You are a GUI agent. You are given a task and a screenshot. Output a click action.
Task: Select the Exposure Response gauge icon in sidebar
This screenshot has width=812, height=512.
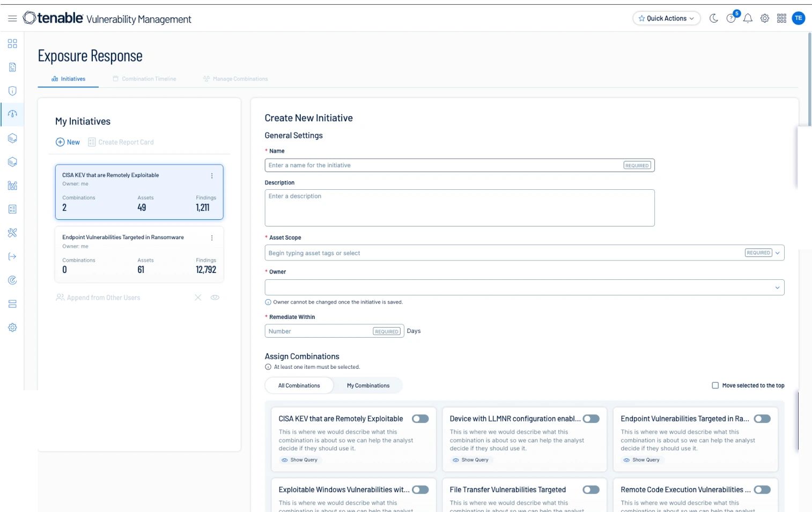tap(12, 114)
